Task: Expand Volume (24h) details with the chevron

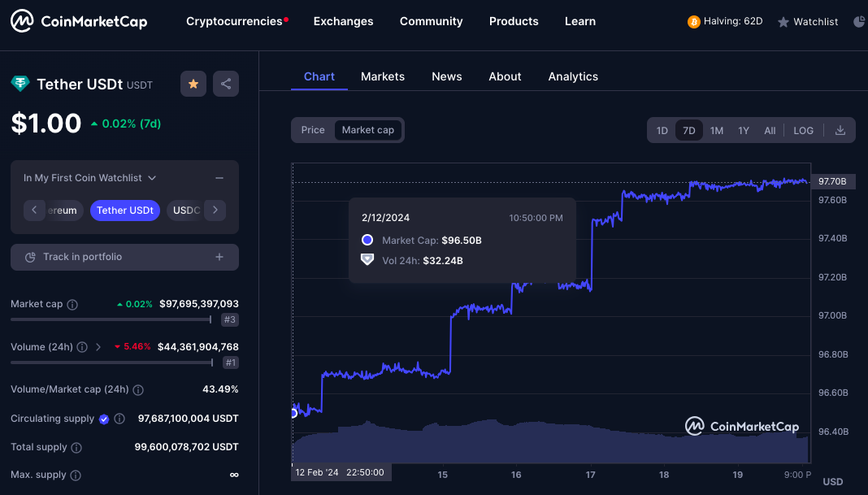Action: [x=98, y=347]
